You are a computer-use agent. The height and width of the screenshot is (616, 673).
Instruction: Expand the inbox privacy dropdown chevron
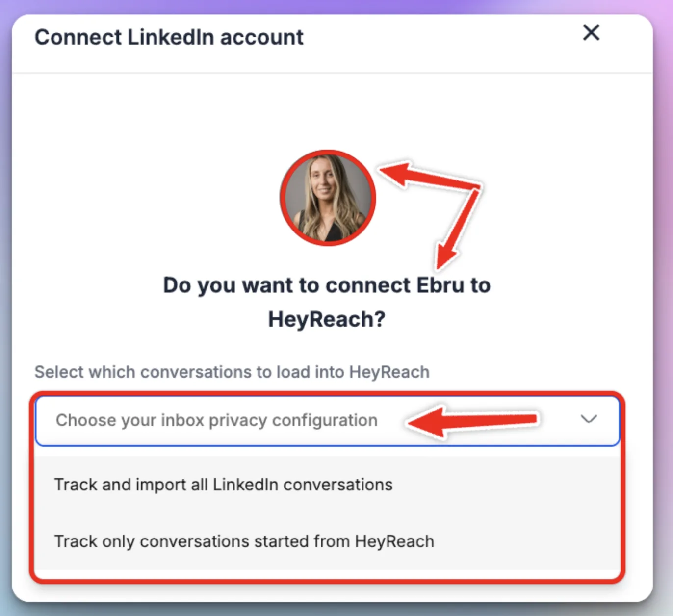pos(589,419)
